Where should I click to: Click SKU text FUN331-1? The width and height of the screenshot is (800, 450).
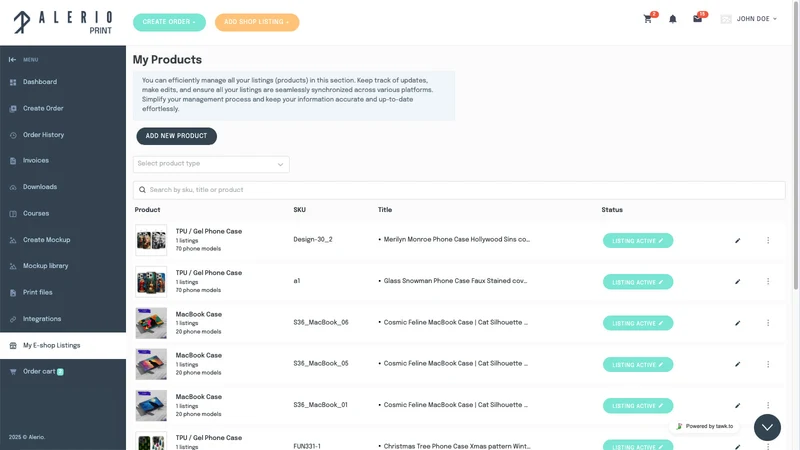tap(307, 446)
